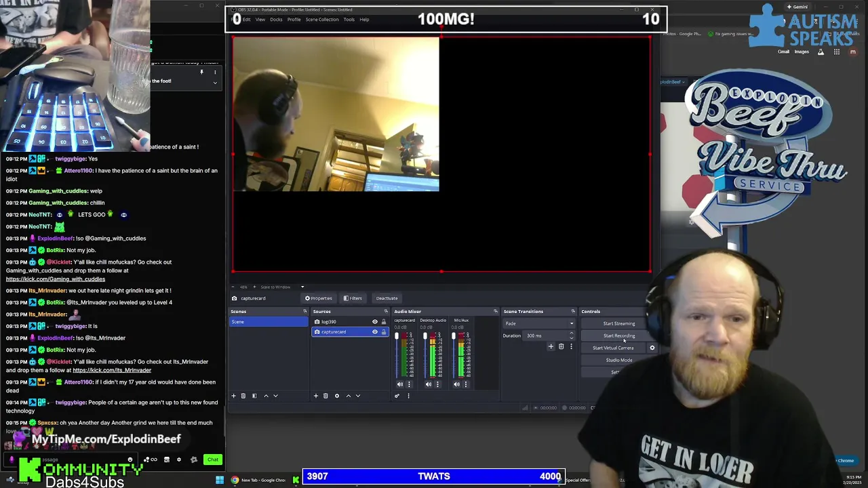Open Mic/Aux channel options menu
868x488 pixels.
(x=466, y=384)
